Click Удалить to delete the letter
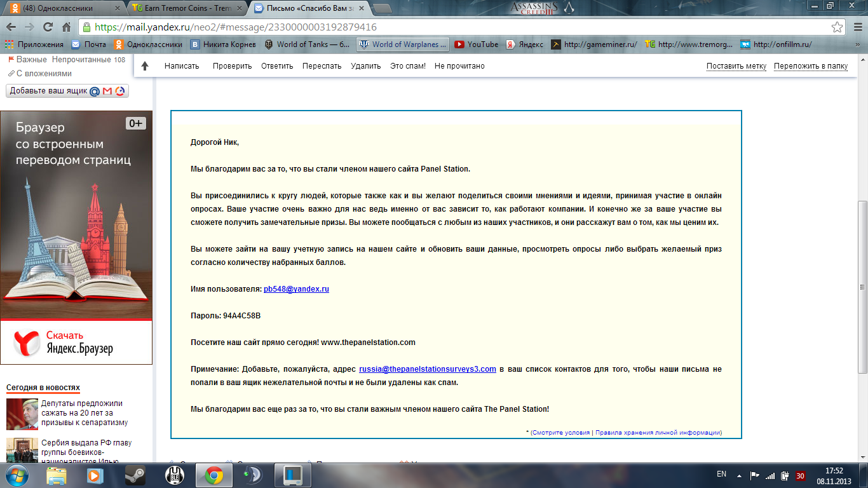Viewport: 868px width, 488px height. (x=365, y=66)
